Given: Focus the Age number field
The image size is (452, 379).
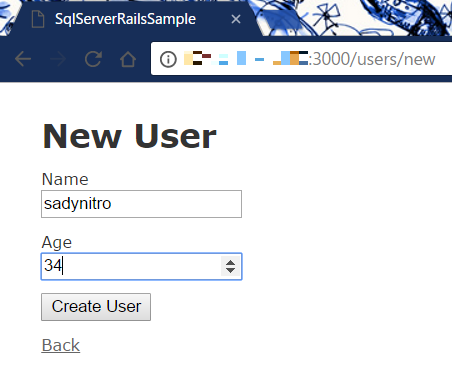Looking at the screenshot, I should 141,266.
